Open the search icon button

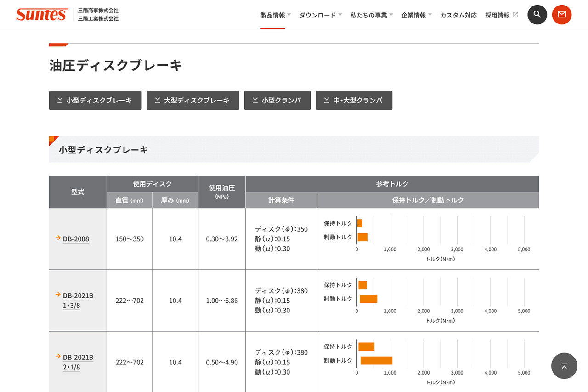coord(537,15)
